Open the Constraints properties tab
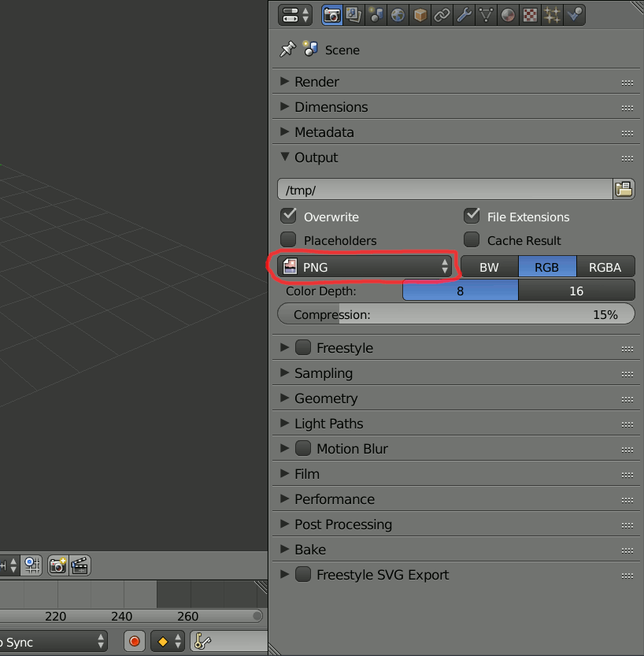The height and width of the screenshot is (656, 644). pyautogui.click(x=442, y=15)
